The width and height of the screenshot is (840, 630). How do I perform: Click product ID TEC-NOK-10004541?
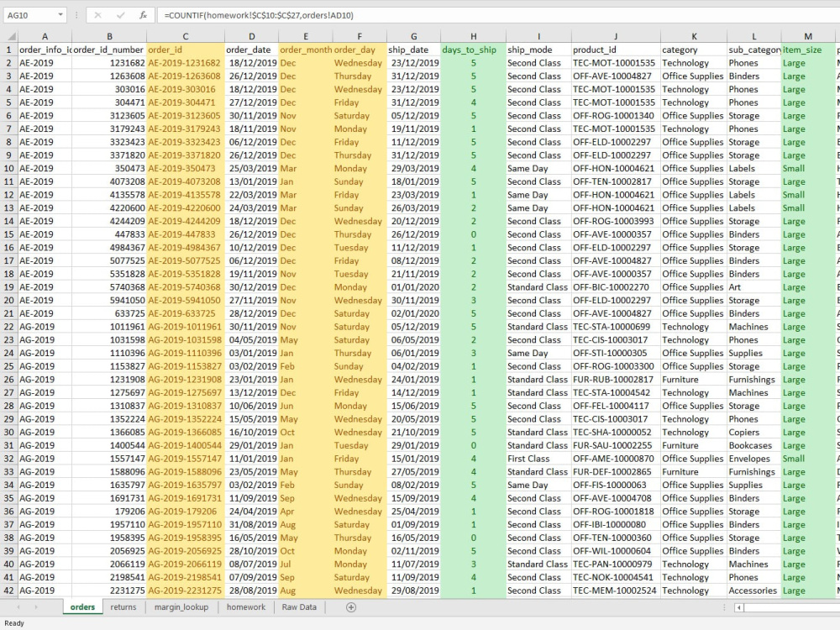pos(616,577)
